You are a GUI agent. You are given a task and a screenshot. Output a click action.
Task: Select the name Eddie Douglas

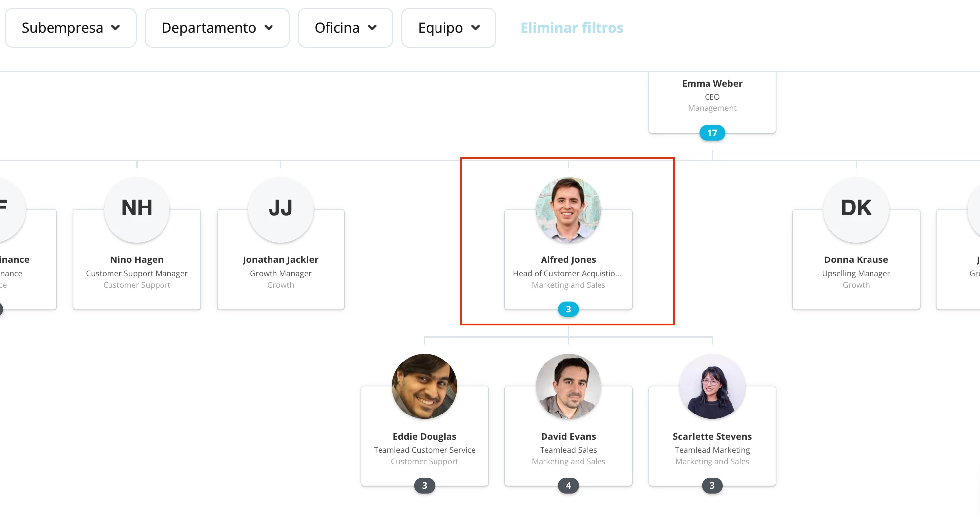(425, 437)
